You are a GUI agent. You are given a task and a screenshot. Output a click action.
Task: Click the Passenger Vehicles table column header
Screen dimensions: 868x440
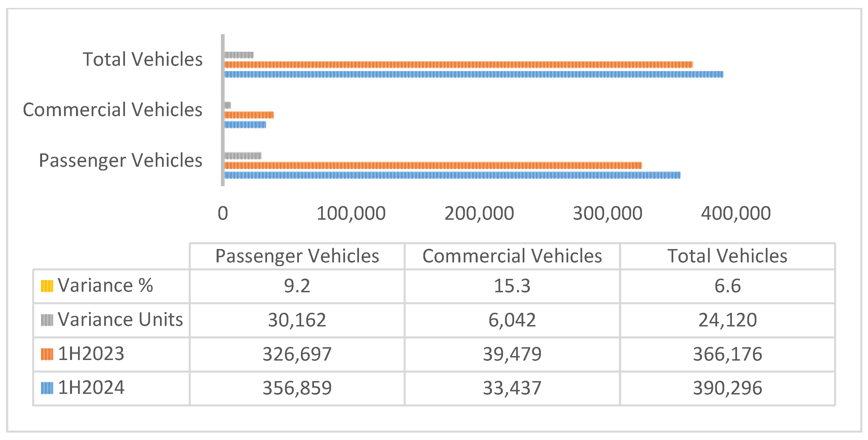point(297,256)
